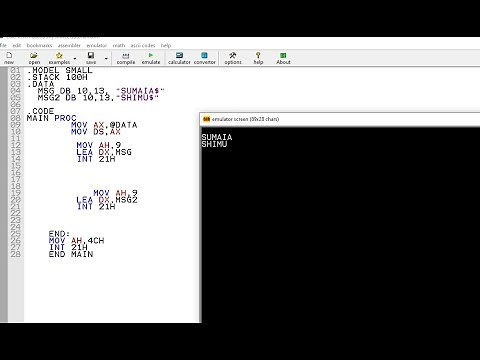Viewport: 480px width, 360px height.
Task: Click SHIMU output in emulator screen
Action: [x=214, y=144]
